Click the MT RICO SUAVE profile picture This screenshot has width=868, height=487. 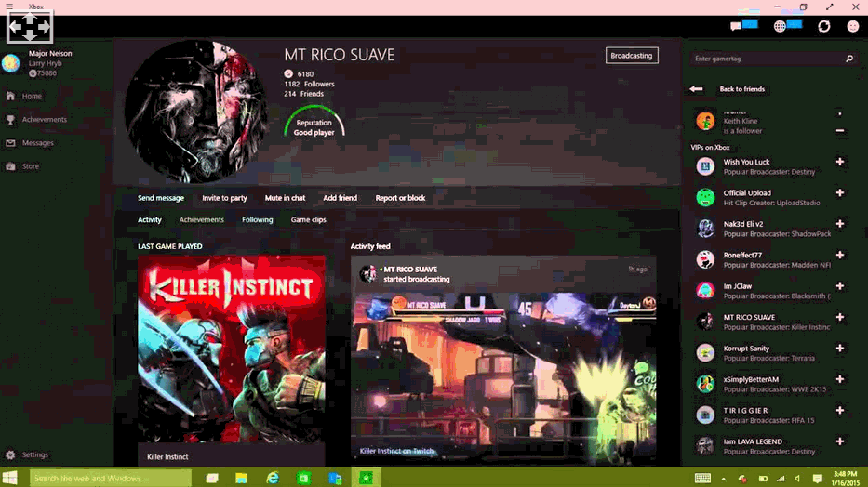click(x=196, y=112)
